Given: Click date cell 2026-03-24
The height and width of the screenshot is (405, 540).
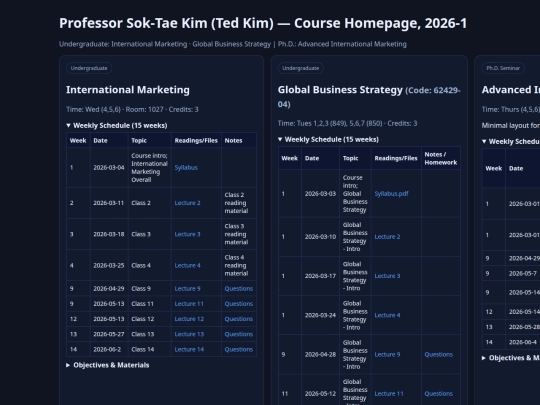Looking at the screenshot, I should [320, 315].
